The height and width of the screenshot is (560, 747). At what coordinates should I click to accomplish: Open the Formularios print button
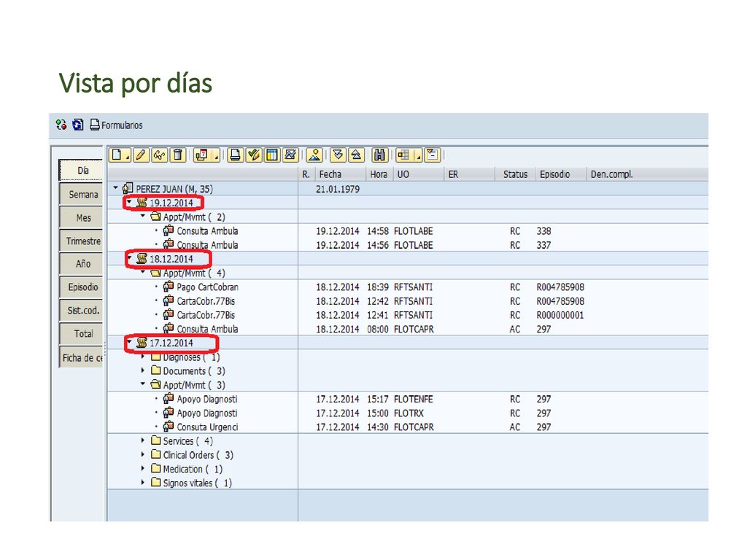116,125
